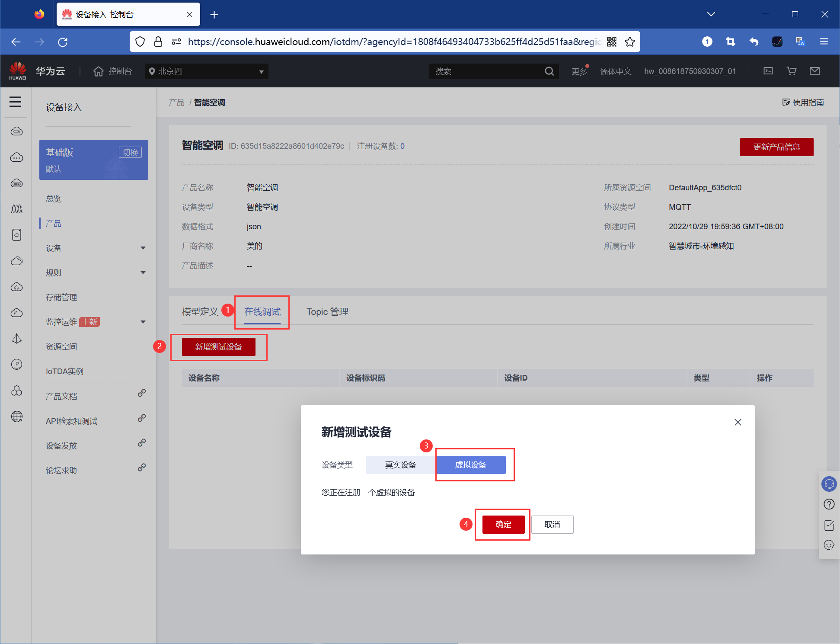Image resolution: width=840 pixels, height=644 pixels.
Task: Click the smiley feedback icon
Action: click(829, 545)
